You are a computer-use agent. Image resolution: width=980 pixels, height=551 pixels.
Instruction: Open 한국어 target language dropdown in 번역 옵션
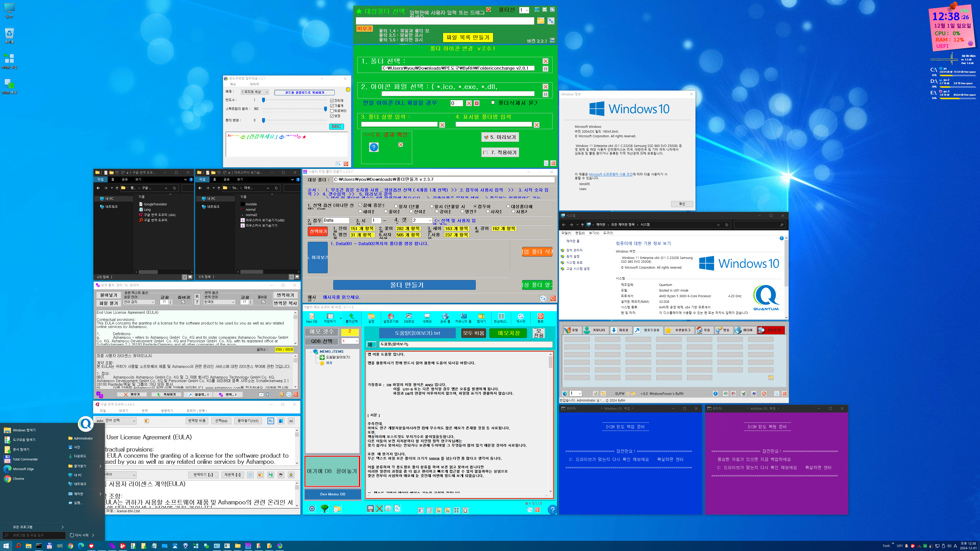(219, 302)
